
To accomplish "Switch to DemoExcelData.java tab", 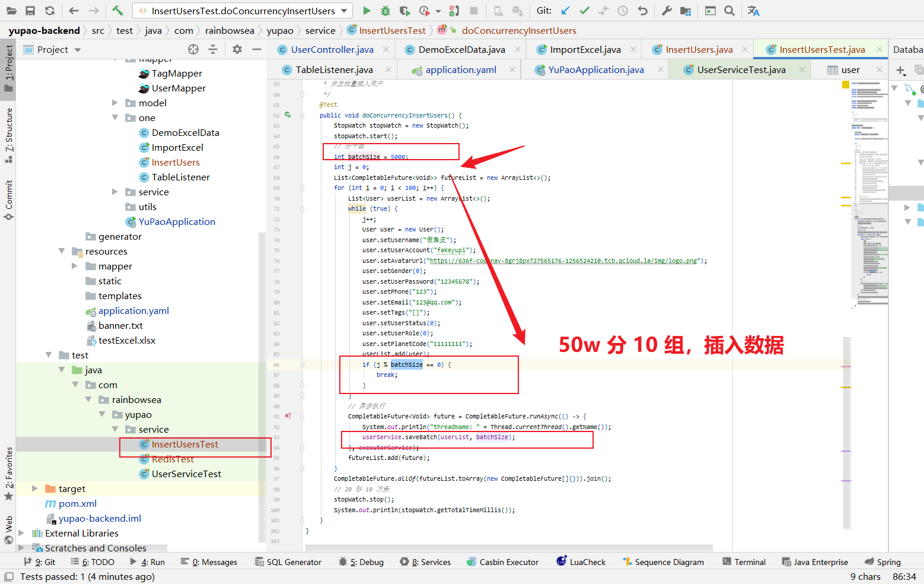I will (x=462, y=50).
